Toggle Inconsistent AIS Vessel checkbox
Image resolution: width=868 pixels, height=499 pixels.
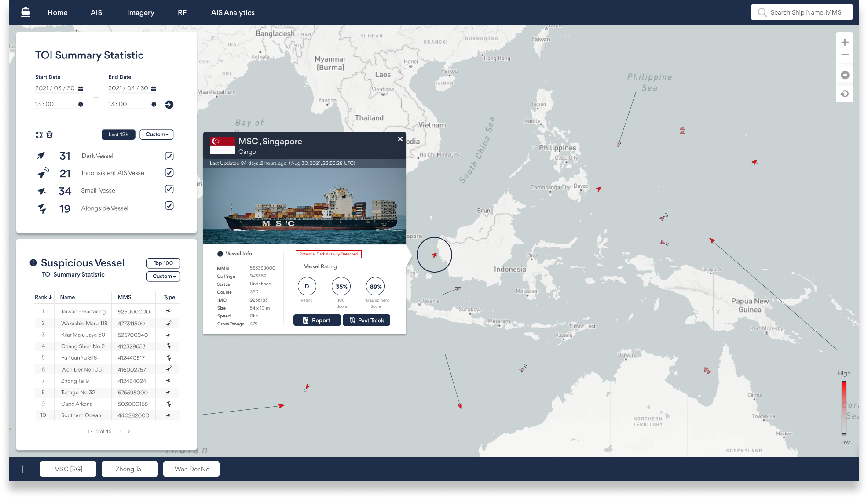point(169,173)
